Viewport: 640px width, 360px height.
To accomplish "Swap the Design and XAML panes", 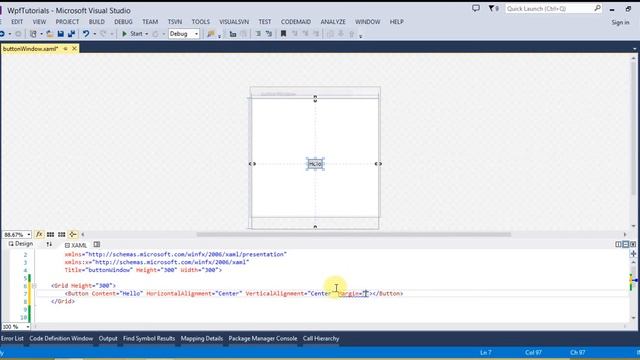I will tap(49, 244).
